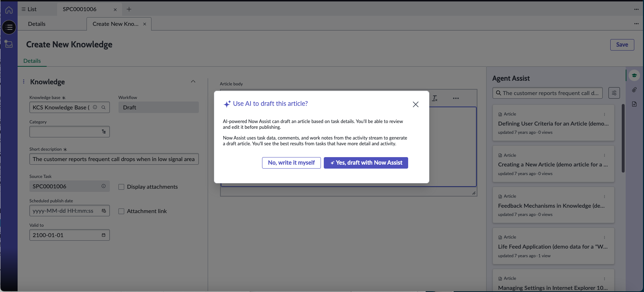Open menu for Defining User Criteria article
Viewport: 644px width, 292px height.
[605, 114]
